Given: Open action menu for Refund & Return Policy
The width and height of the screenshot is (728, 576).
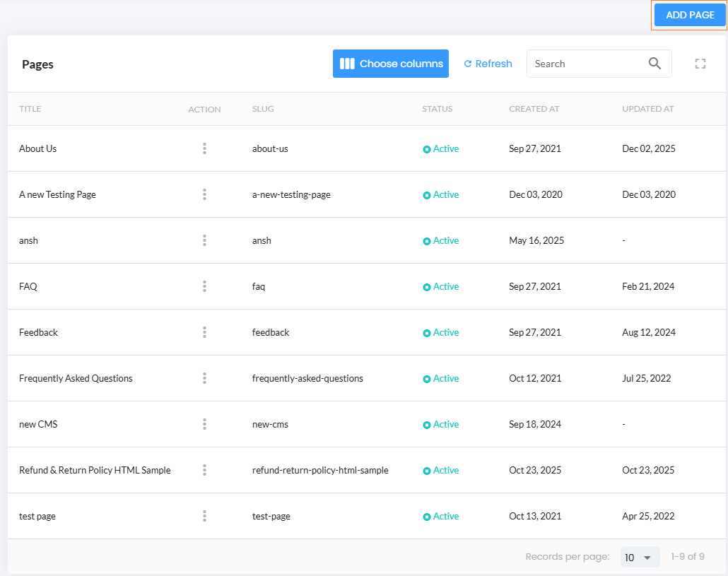Looking at the screenshot, I should pyautogui.click(x=204, y=470).
